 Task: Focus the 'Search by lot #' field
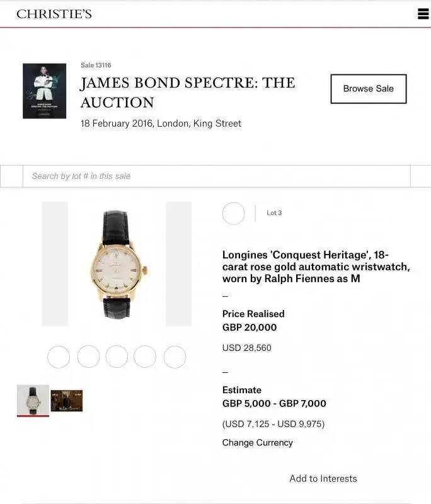pos(216,176)
